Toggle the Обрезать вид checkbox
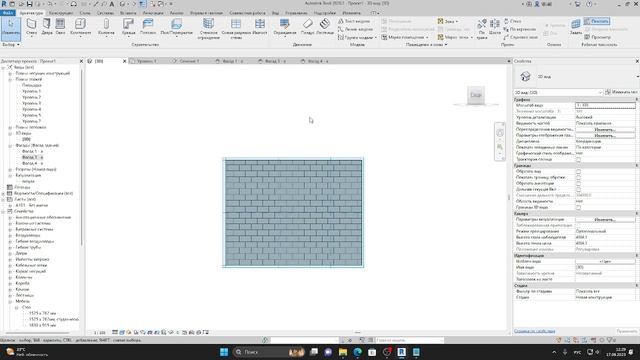Image resolution: width=640 pixels, height=360 pixels. tap(578, 172)
